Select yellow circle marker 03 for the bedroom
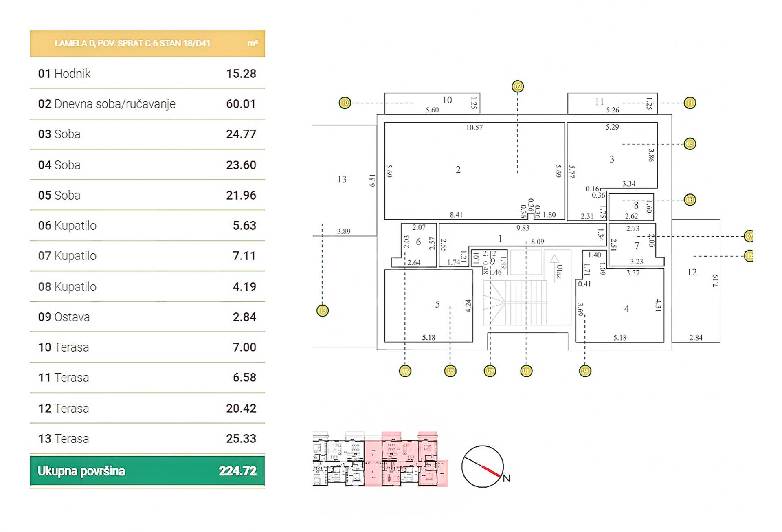This screenshot has width=782, height=532. click(690, 144)
